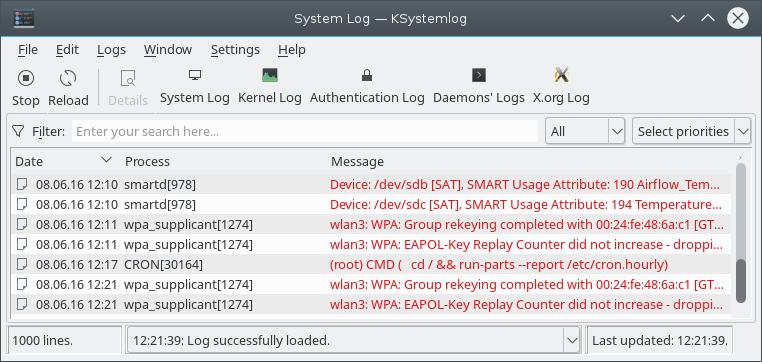The image size is (762, 362).
Task: Switch to Kernel Log view
Action: click(270, 75)
